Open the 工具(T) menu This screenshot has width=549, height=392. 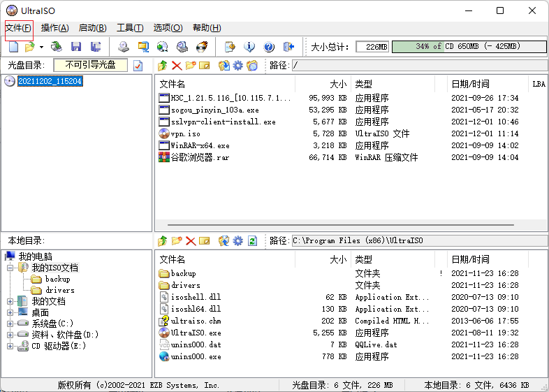130,28
